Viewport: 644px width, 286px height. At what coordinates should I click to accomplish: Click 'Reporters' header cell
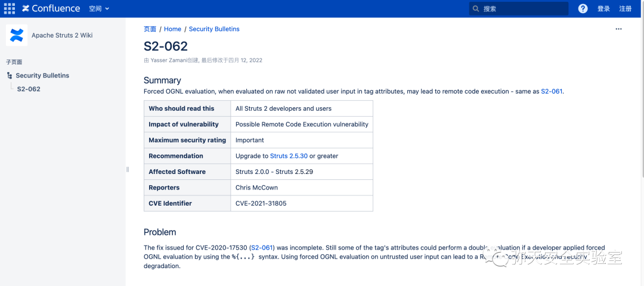coord(187,188)
